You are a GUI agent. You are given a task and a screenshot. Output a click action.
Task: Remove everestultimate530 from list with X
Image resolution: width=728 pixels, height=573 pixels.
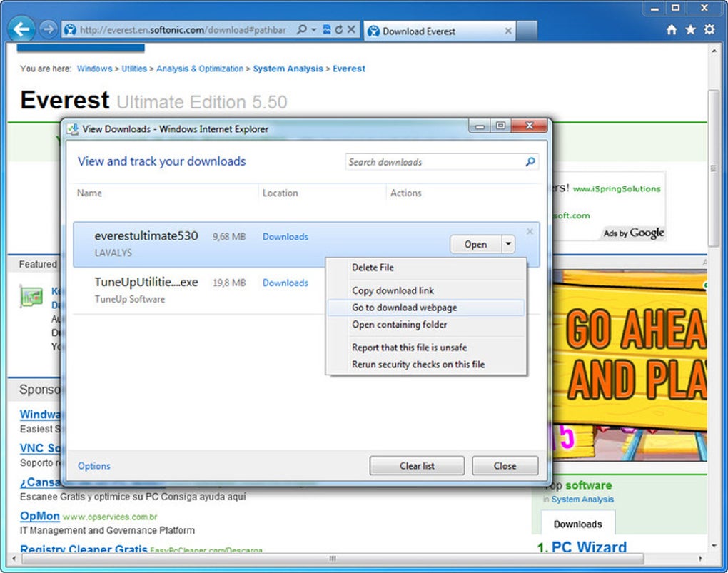(x=530, y=231)
